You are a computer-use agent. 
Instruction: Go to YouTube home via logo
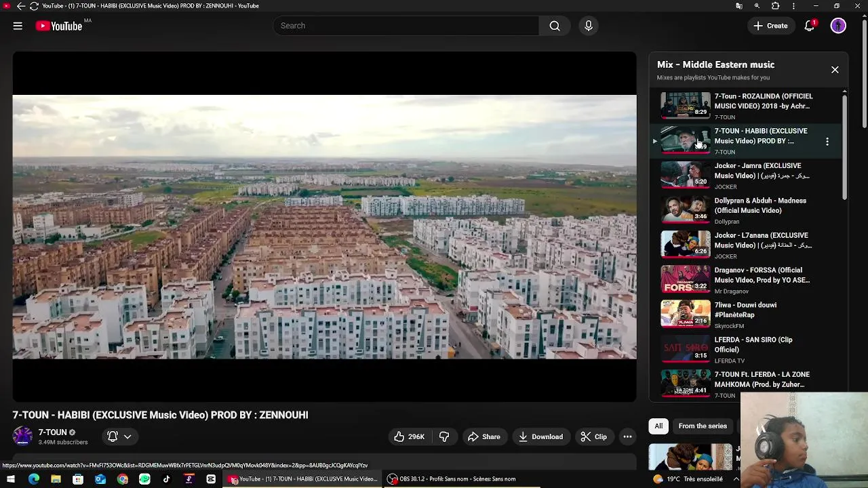tap(59, 26)
